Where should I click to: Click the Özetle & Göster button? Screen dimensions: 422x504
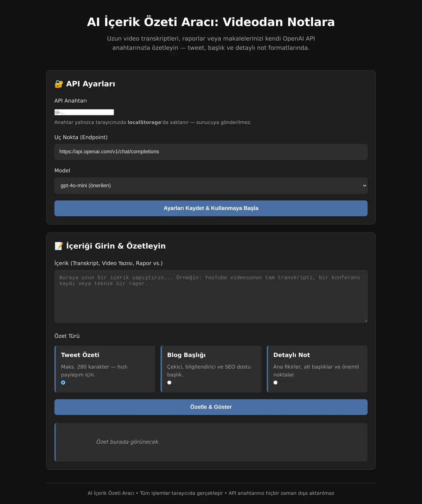(211, 407)
